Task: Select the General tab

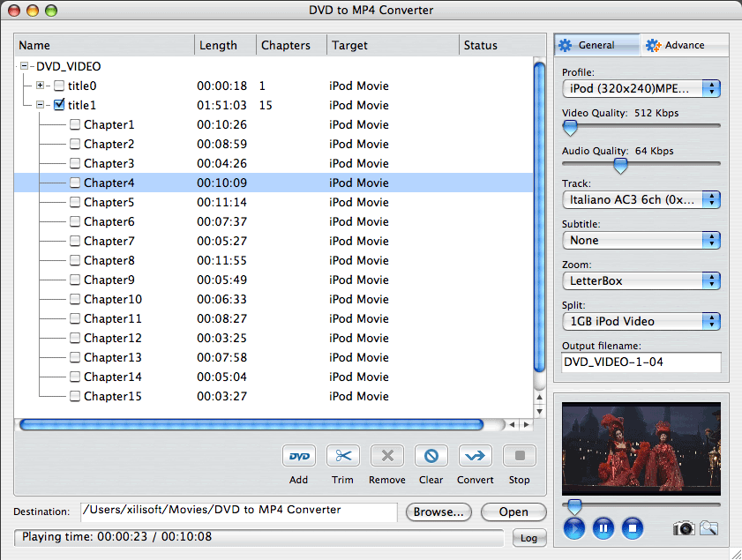Action: [596, 45]
